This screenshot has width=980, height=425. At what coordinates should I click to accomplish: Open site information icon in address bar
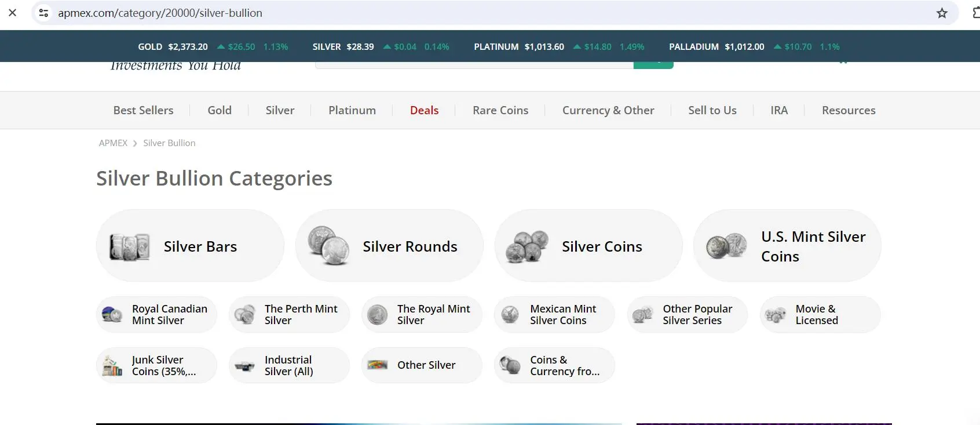pos(43,13)
